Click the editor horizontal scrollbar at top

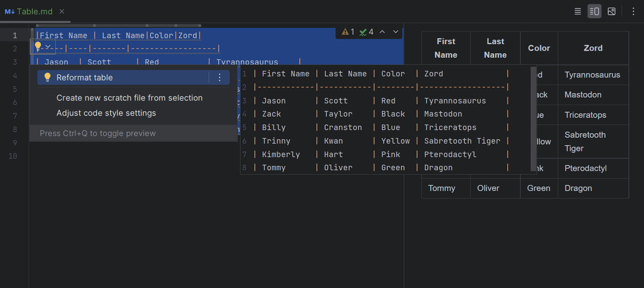(119, 25)
